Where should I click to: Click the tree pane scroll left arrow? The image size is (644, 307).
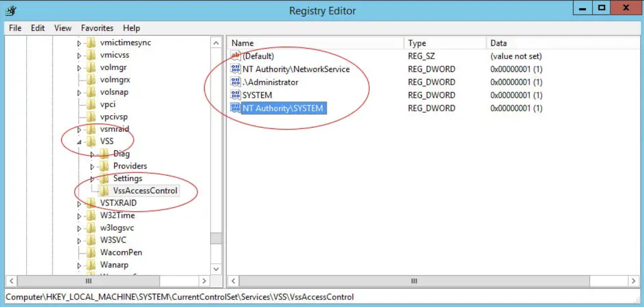(11, 281)
